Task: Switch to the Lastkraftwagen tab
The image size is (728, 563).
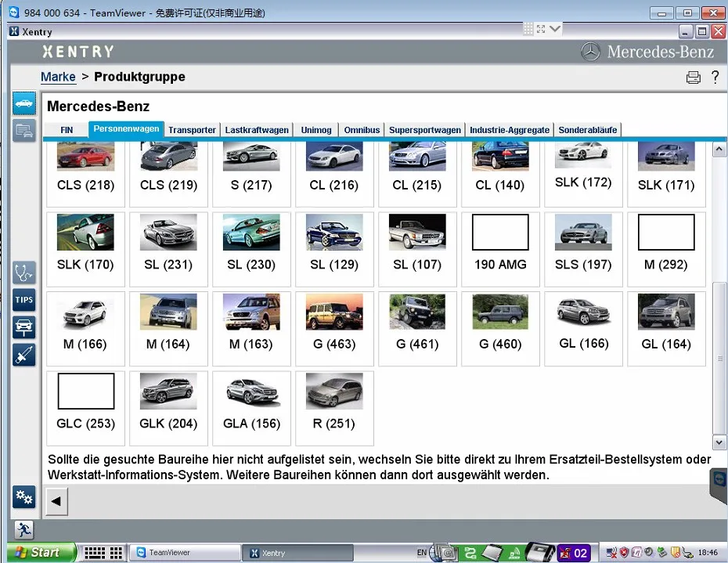Action: 257,130
